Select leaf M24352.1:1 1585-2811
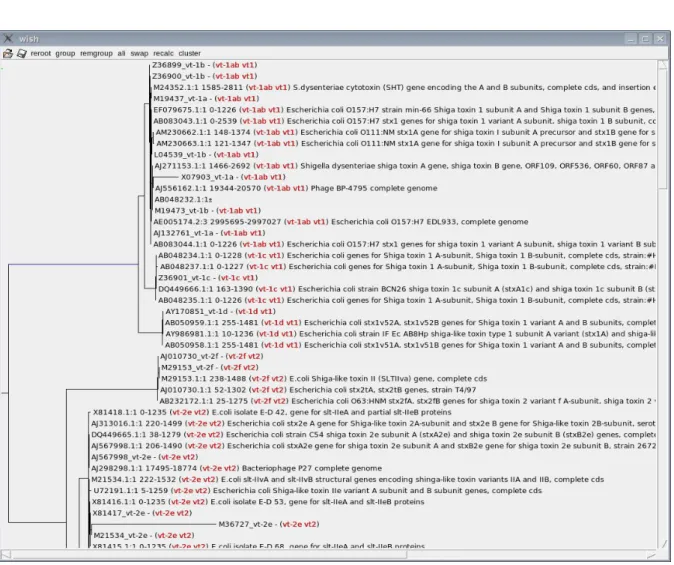This screenshot has height=565, width=674. tap(198, 87)
